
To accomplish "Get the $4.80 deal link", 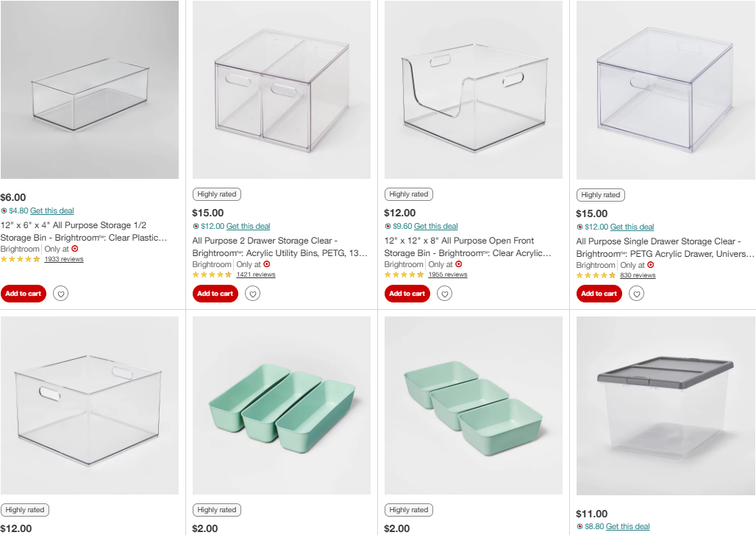I will (52, 210).
